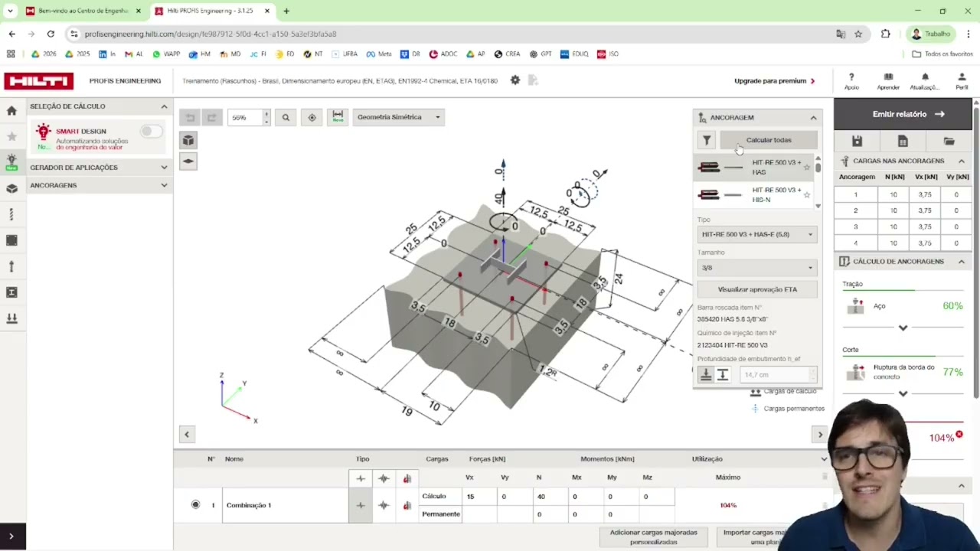This screenshot has width=980, height=551.
Task: Save the design with floppy disk icon
Action: click(857, 141)
